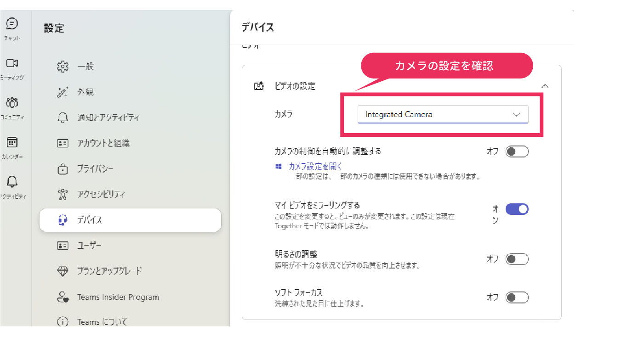Image resolution: width=644 pixels, height=353 pixels.
Task: Disable マイ ビデオをミラーリングする switch
Action: [517, 209]
